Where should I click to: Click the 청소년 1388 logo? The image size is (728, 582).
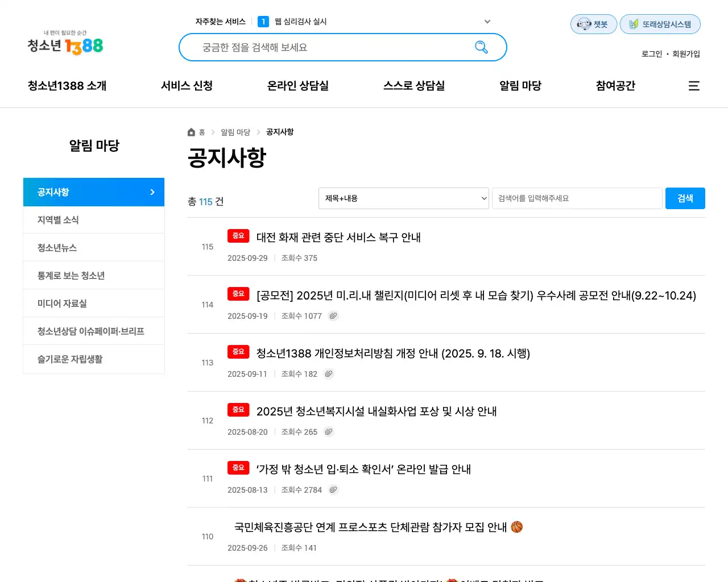point(65,43)
